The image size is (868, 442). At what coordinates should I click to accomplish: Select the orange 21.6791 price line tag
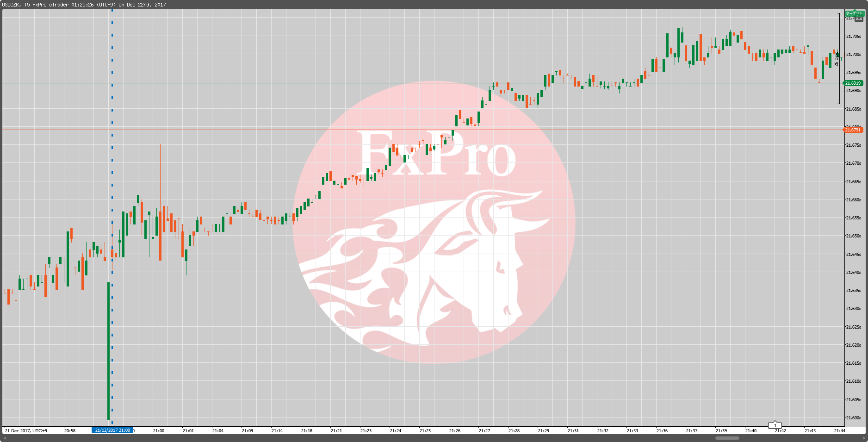pyautogui.click(x=853, y=130)
